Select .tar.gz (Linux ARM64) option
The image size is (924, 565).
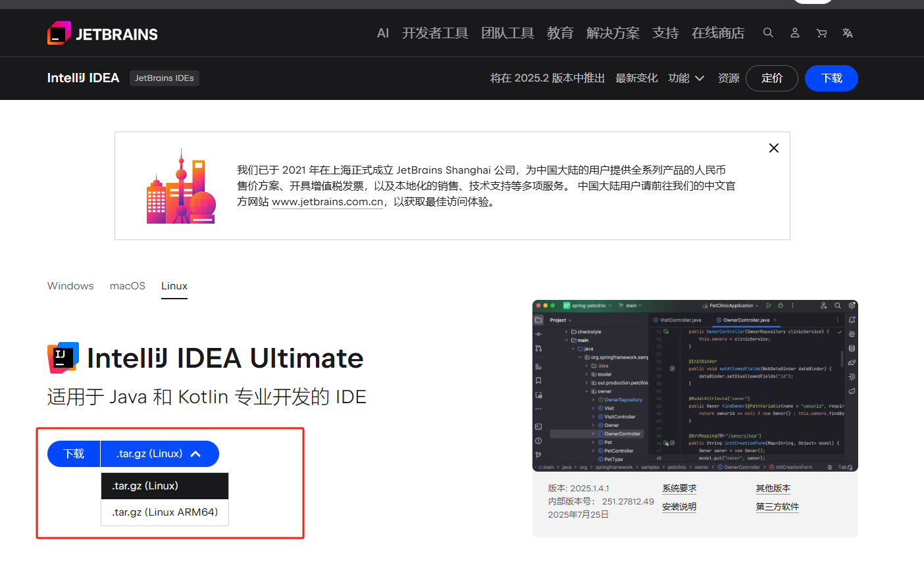click(165, 512)
